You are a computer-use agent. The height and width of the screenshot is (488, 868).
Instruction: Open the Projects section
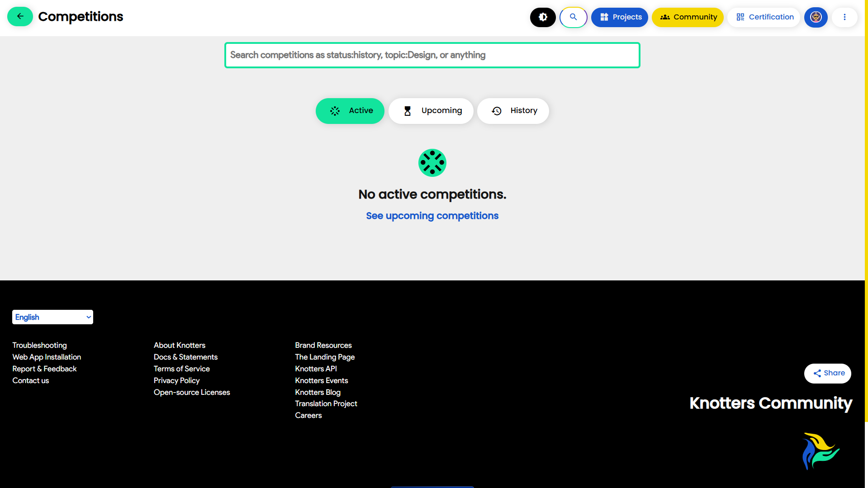(x=619, y=17)
